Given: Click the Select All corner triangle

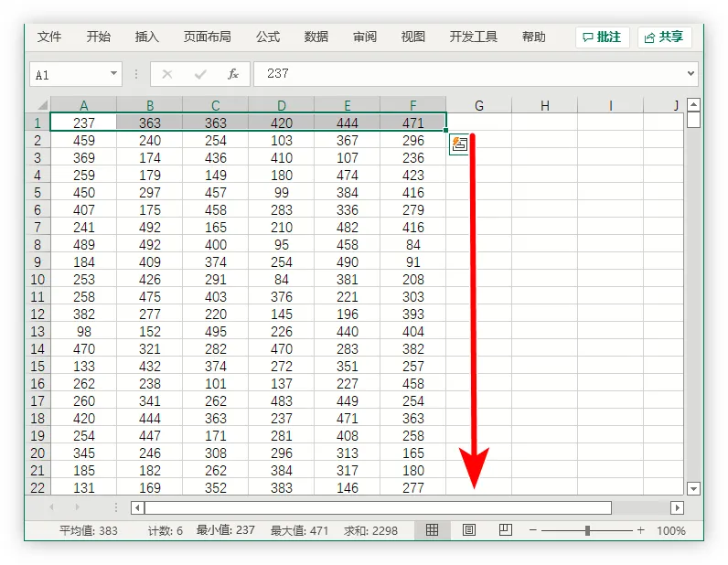Looking at the screenshot, I should (43, 105).
